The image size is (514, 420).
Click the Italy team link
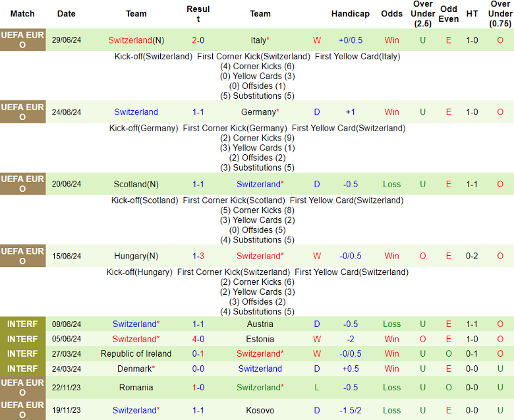point(258,40)
